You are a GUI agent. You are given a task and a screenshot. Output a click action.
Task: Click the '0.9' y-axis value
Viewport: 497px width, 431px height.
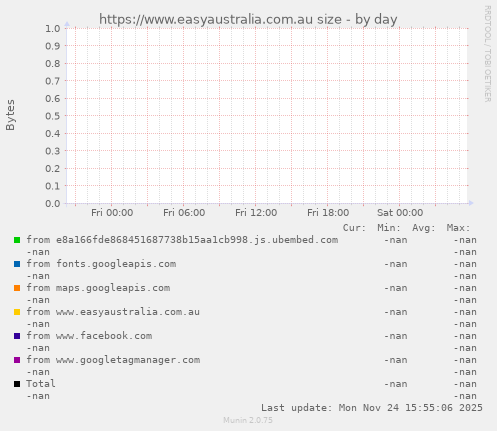[x=53, y=46]
